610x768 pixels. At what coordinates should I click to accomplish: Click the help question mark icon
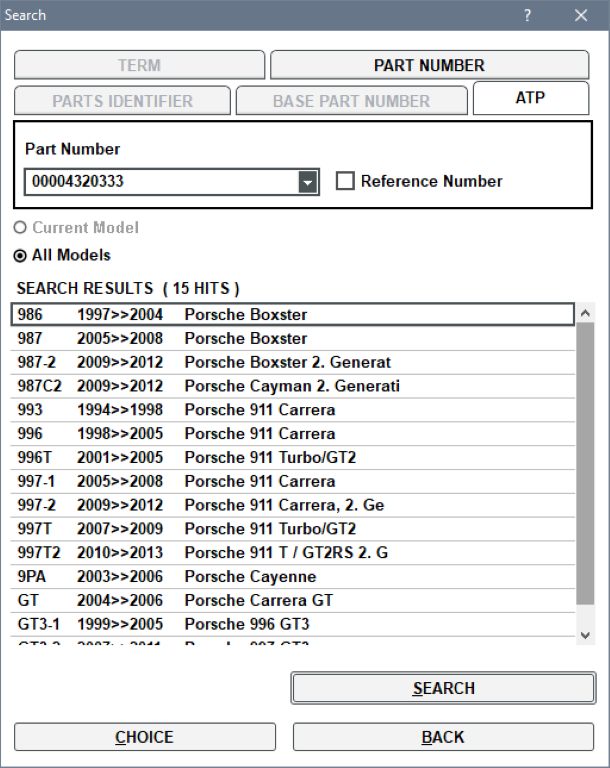click(527, 15)
